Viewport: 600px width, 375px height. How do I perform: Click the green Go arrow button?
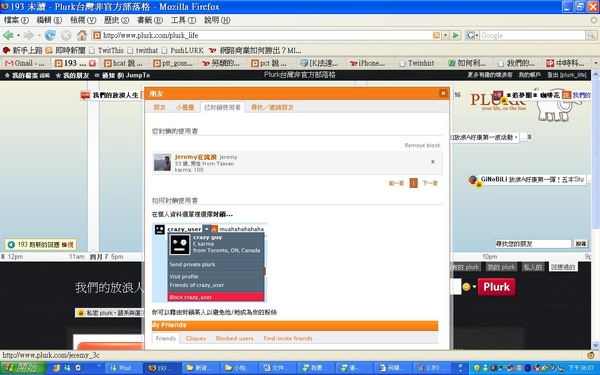(455, 35)
